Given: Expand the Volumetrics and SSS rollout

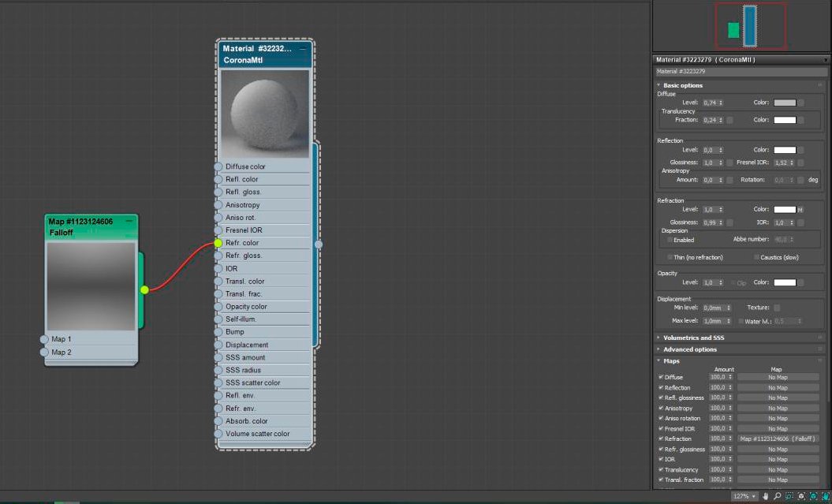Looking at the screenshot, I should point(693,338).
